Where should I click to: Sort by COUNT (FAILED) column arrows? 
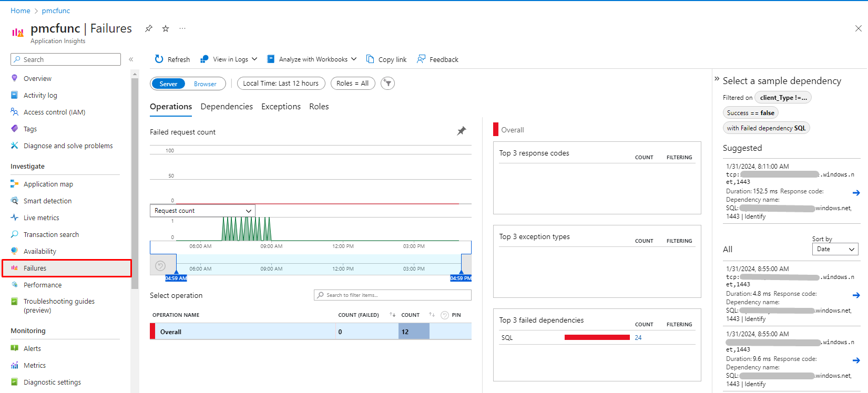pyautogui.click(x=393, y=315)
